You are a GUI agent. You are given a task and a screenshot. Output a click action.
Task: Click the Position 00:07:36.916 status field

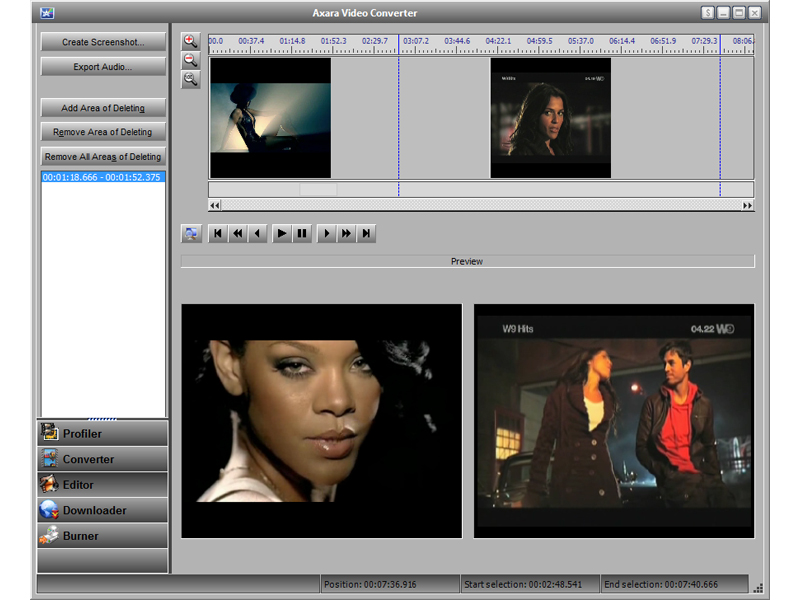coord(390,584)
